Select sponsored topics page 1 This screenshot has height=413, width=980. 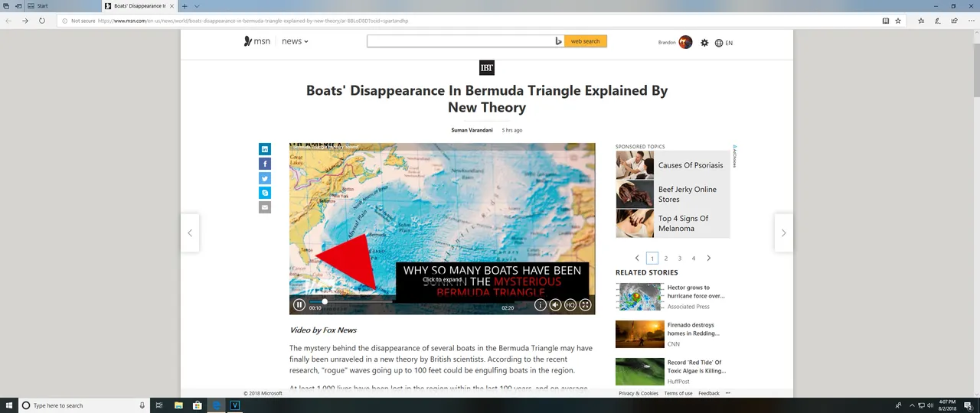click(652, 259)
